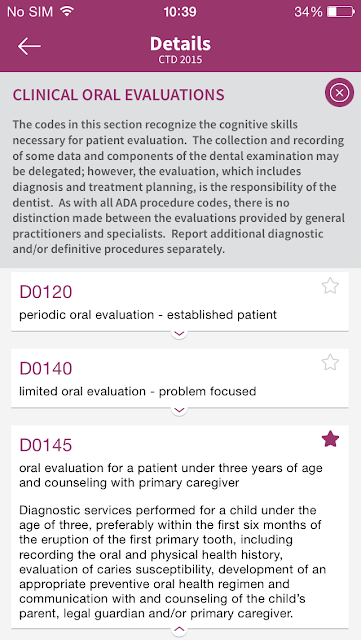Open limited oral evaluation - problem focused
The height and width of the screenshot is (640, 361).
click(x=138, y=391)
